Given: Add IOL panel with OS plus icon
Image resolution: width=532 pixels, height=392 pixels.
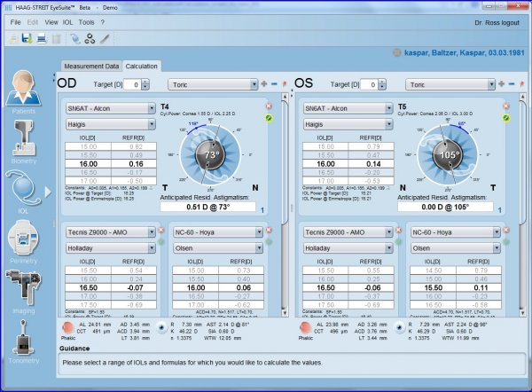Looking at the screenshot, I should click(502, 83).
